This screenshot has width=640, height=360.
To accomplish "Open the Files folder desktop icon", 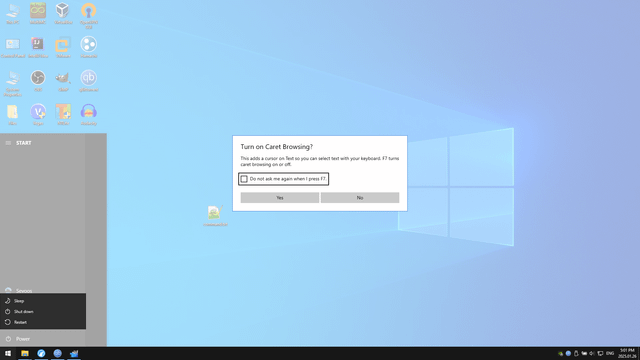I will (13, 115).
